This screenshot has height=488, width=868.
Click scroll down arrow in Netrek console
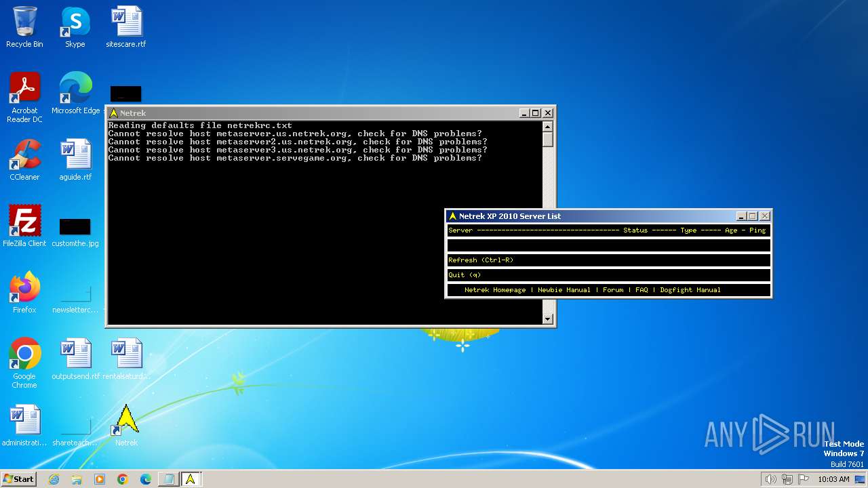point(548,319)
